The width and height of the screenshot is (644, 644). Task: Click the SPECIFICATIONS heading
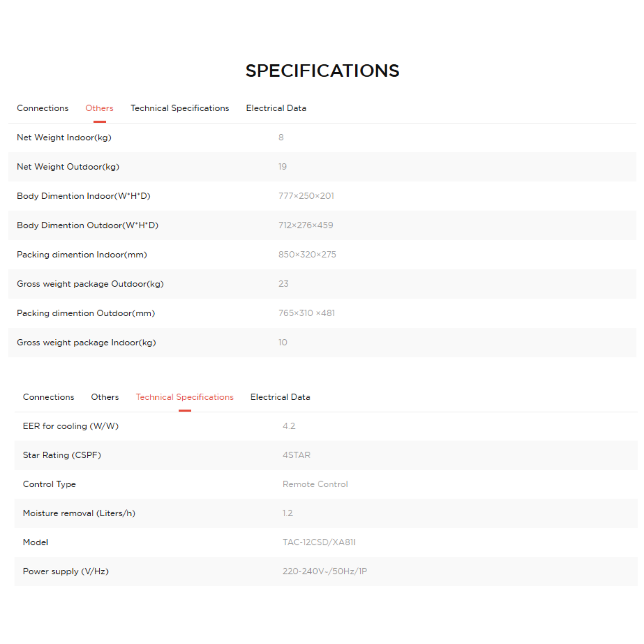point(322,71)
